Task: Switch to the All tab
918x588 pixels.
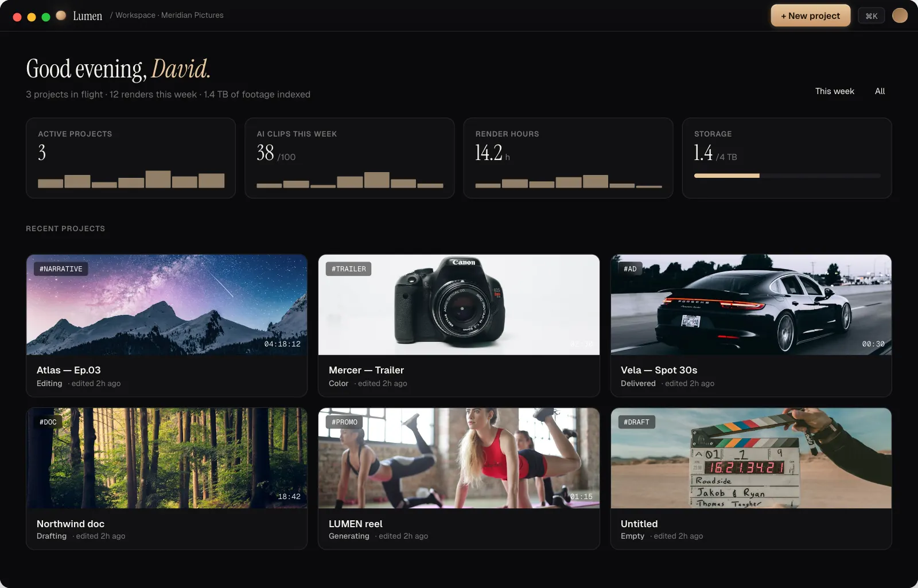Action: click(x=880, y=91)
